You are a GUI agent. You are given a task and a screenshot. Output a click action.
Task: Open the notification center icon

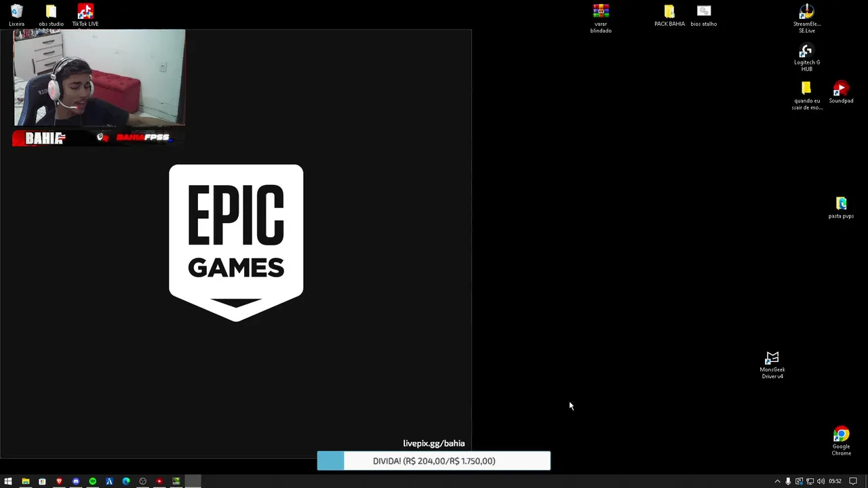(853, 481)
